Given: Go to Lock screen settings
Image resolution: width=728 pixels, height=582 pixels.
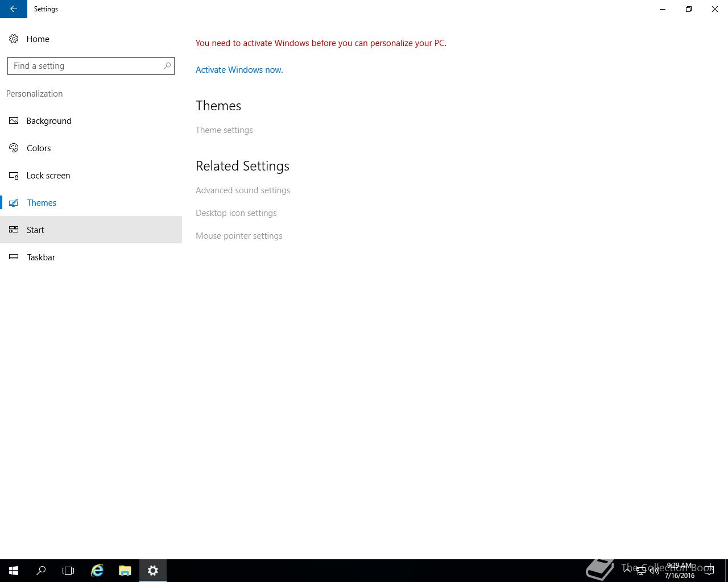Looking at the screenshot, I should [91, 175].
